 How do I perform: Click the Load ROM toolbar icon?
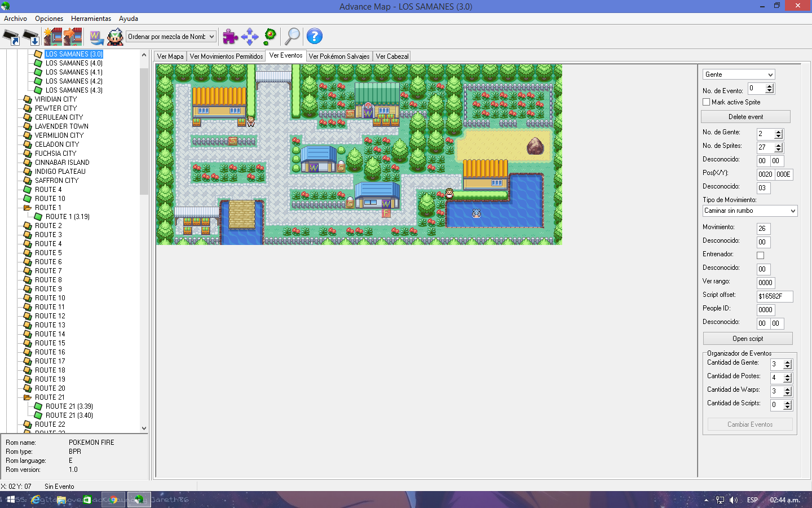click(11, 37)
